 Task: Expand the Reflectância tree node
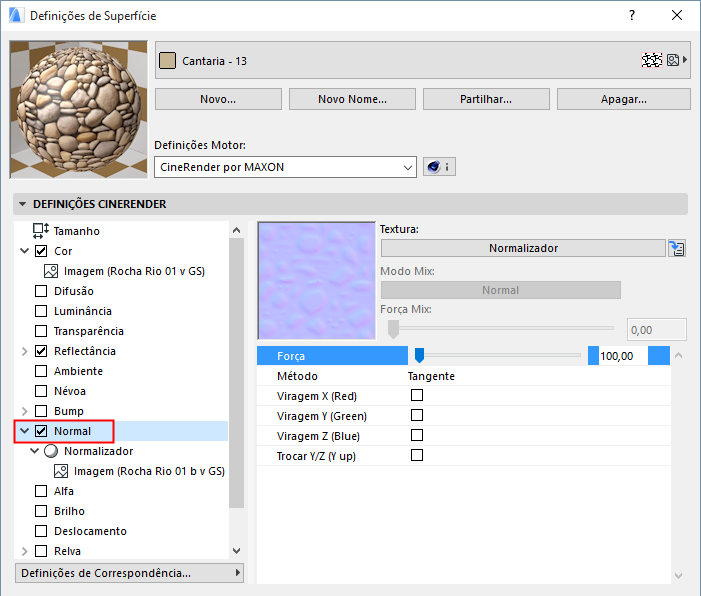tap(25, 351)
